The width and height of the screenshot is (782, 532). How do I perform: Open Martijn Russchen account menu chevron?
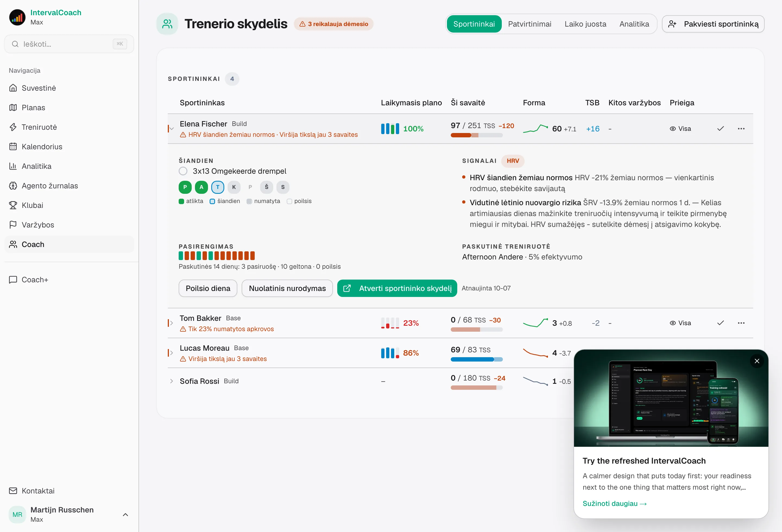(x=125, y=515)
